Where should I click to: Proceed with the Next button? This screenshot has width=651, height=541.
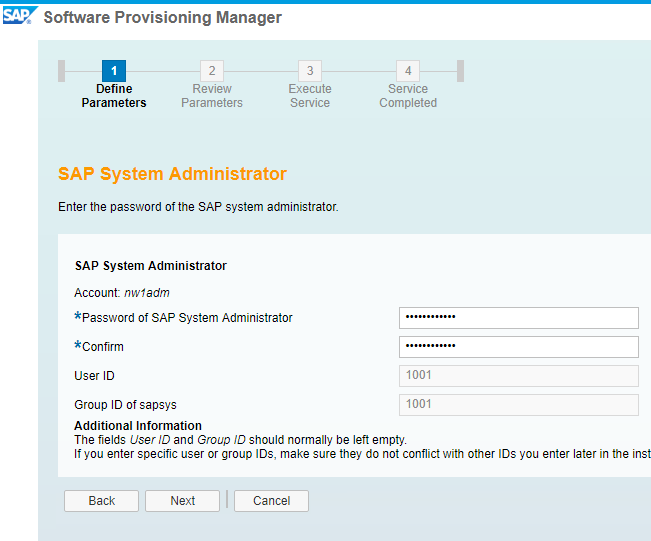click(182, 501)
